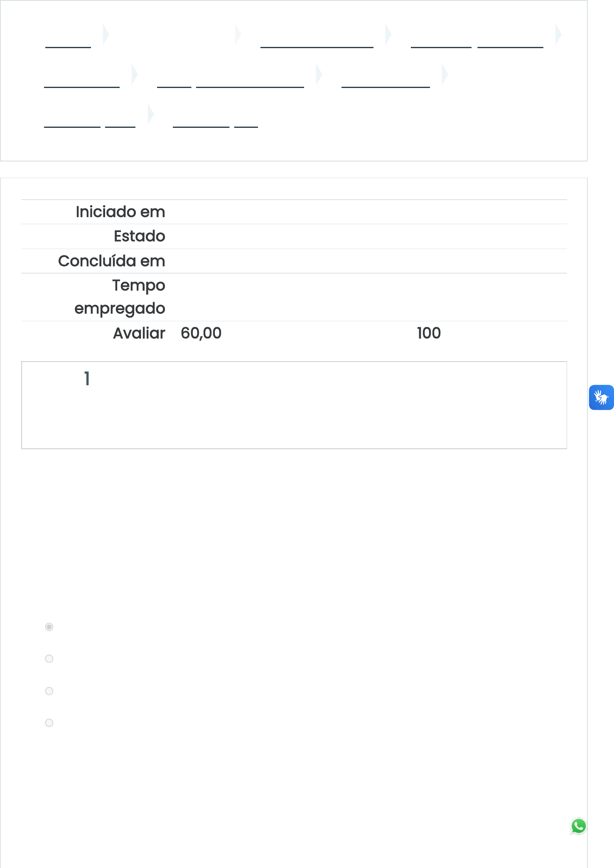
Task: Choose the third answer radio button
Action: click(49, 691)
